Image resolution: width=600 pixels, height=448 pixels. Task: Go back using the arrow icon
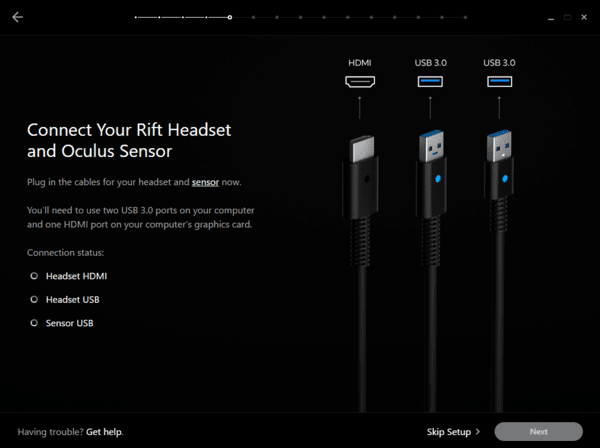(x=18, y=17)
